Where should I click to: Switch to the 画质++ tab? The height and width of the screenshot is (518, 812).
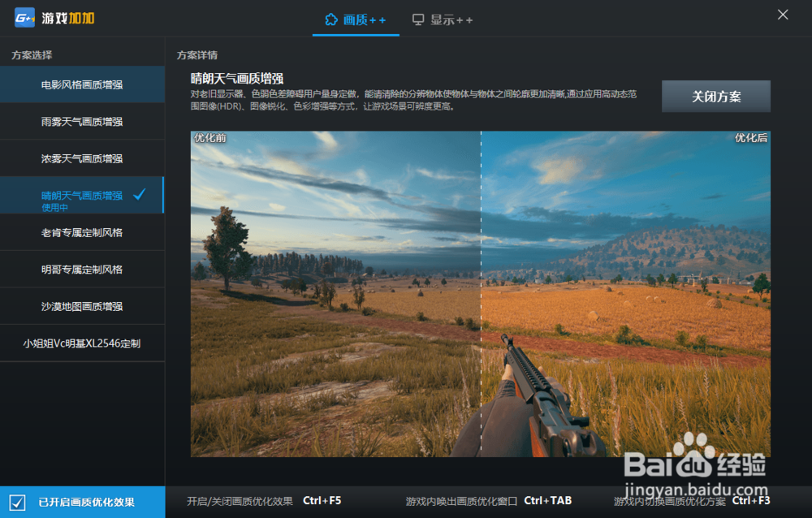click(356, 19)
